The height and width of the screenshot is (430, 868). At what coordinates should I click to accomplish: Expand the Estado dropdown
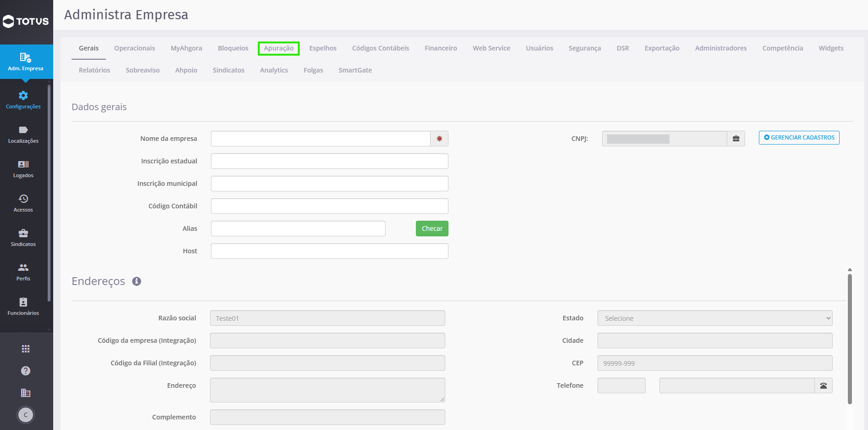pyautogui.click(x=715, y=318)
